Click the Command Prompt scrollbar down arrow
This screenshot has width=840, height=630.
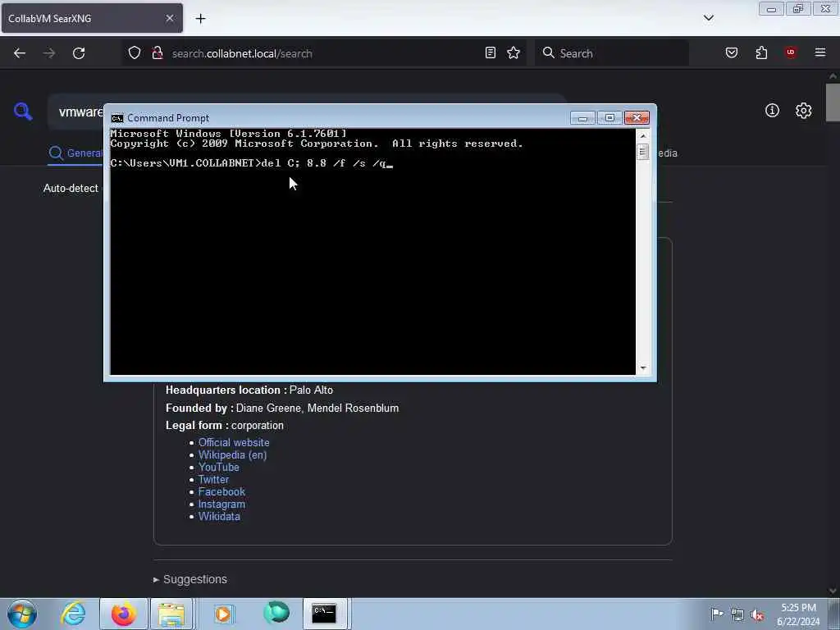[643, 368]
